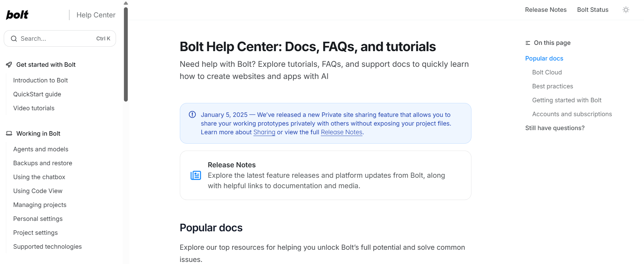This screenshot has width=644, height=264.
Task: Click the Sharing link in the banner
Action: click(264, 132)
